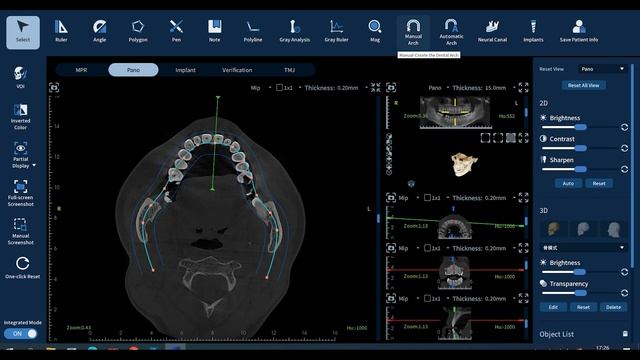The image size is (640, 360).
Task: Adjust the Sharpen slider
Action: click(580, 169)
